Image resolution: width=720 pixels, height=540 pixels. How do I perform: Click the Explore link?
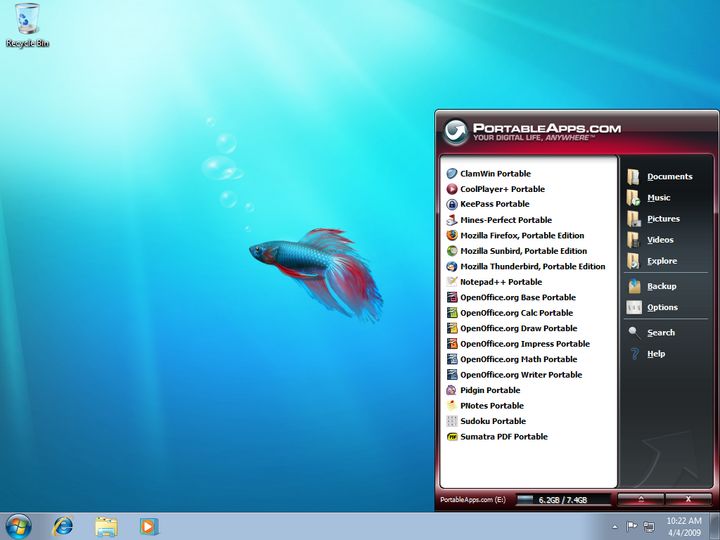click(x=662, y=261)
